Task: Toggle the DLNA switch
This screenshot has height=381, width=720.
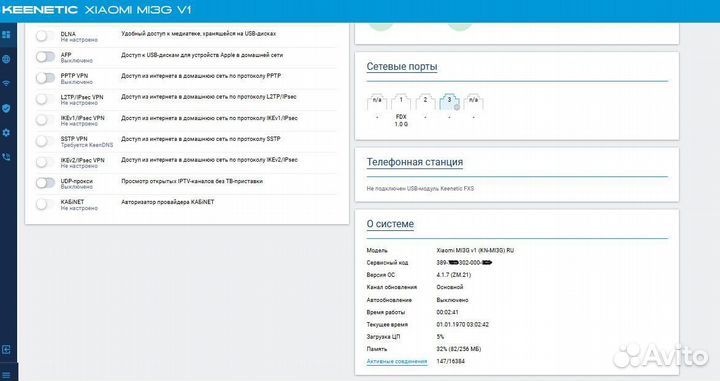Action: coord(45,36)
